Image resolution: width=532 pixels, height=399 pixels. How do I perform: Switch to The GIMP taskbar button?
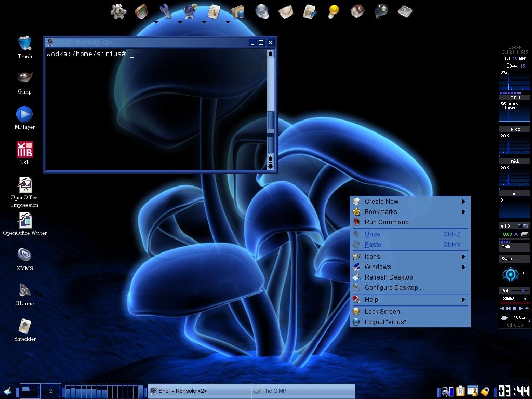302,391
